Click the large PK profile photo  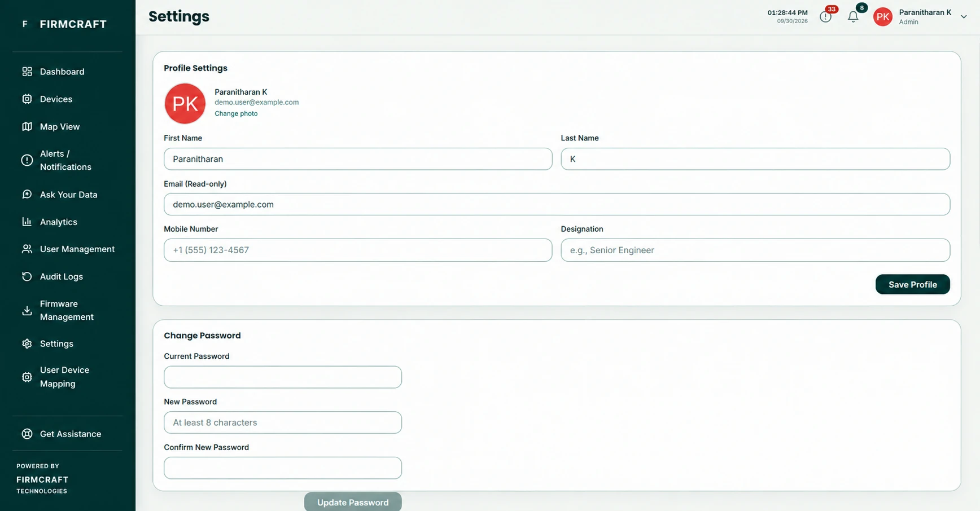(x=185, y=103)
